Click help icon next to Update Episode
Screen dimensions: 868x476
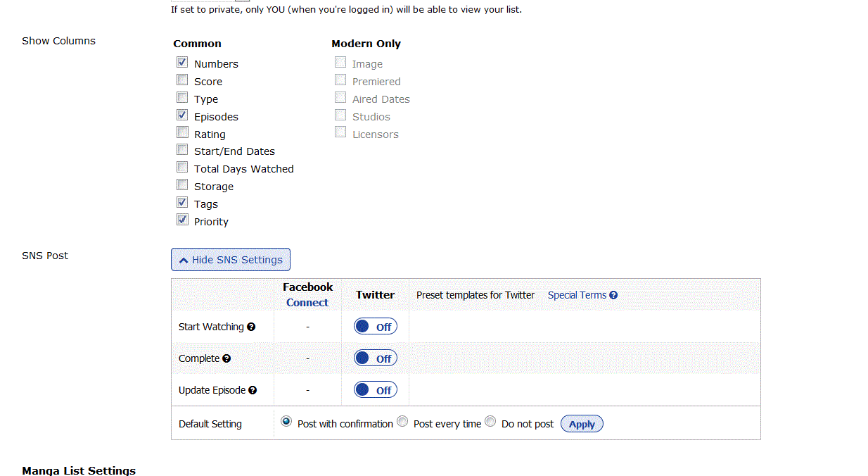click(x=253, y=390)
